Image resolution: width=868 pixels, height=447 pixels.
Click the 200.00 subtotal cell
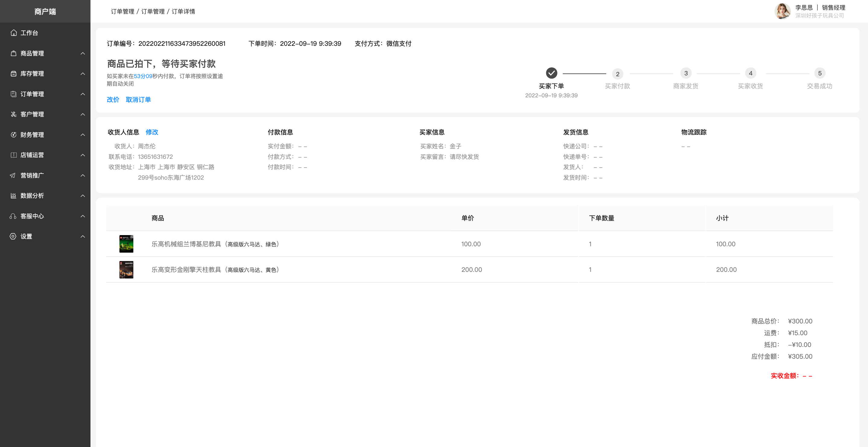coord(726,269)
